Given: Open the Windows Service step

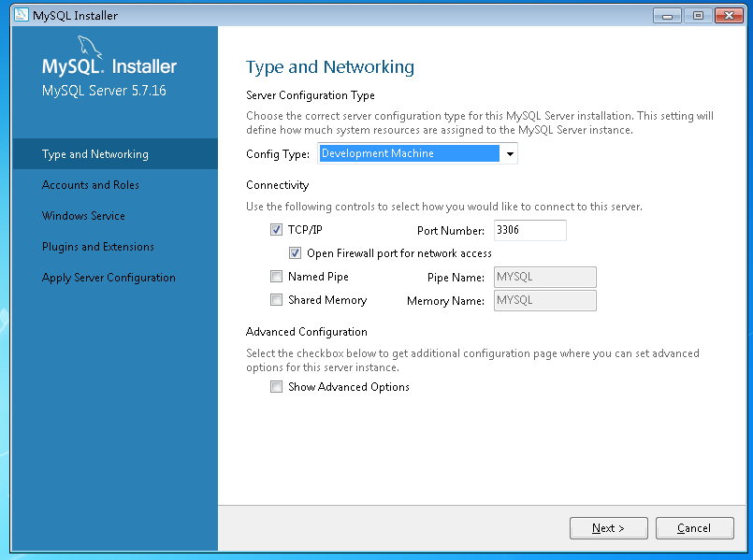Looking at the screenshot, I should 83,215.
